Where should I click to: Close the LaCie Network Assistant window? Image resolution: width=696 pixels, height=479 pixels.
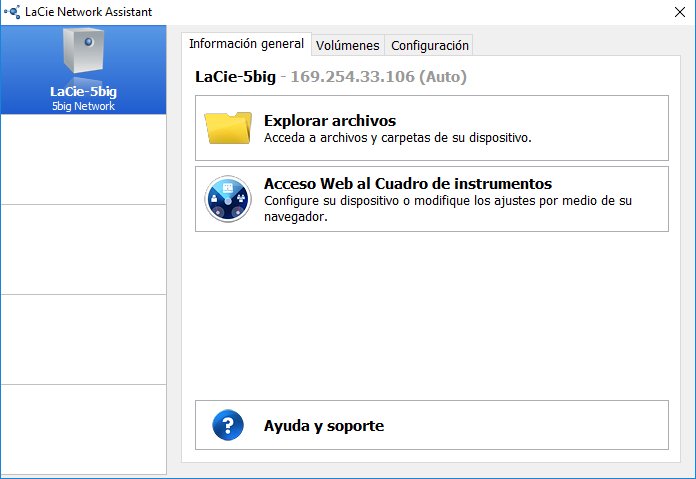pos(680,12)
